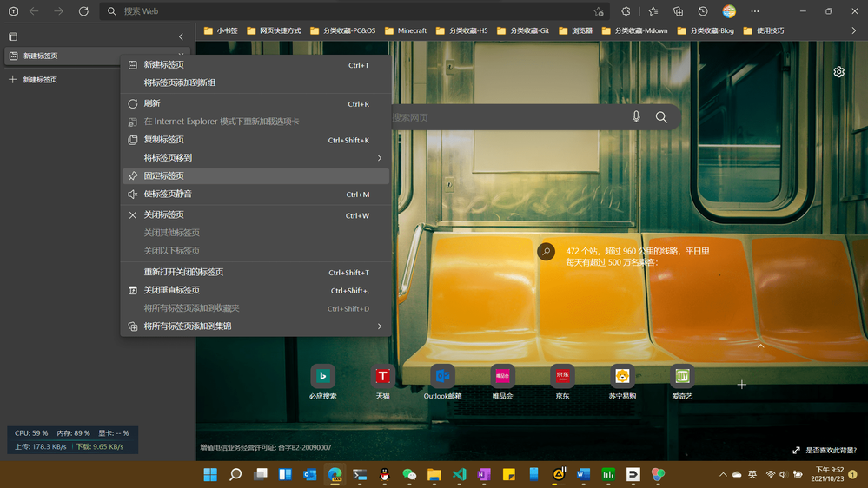Show hidden tray icons chevron
The height and width of the screenshot is (488, 868).
[723, 475]
